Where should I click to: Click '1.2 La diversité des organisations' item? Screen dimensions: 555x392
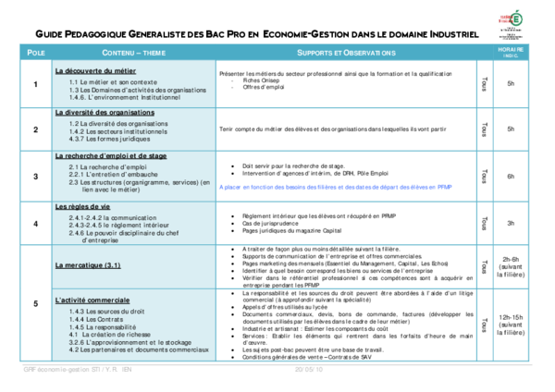coord(118,124)
